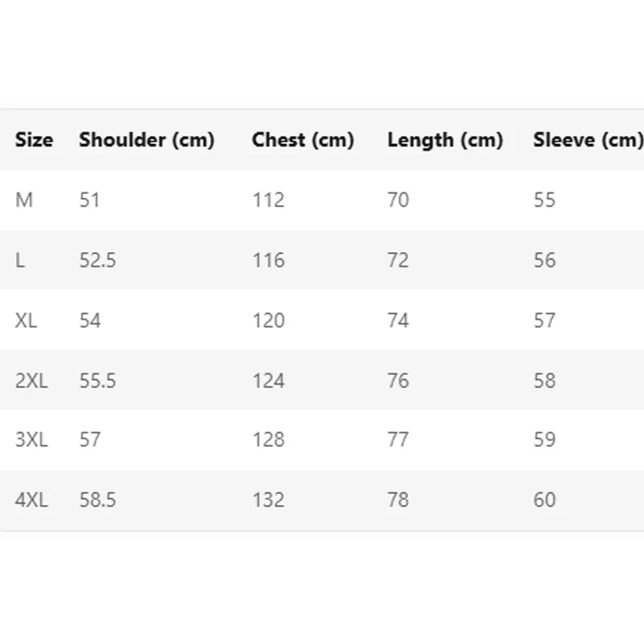The height and width of the screenshot is (644, 644).
Task: Click chest value 116 in L row
Action: coord(268,260)
